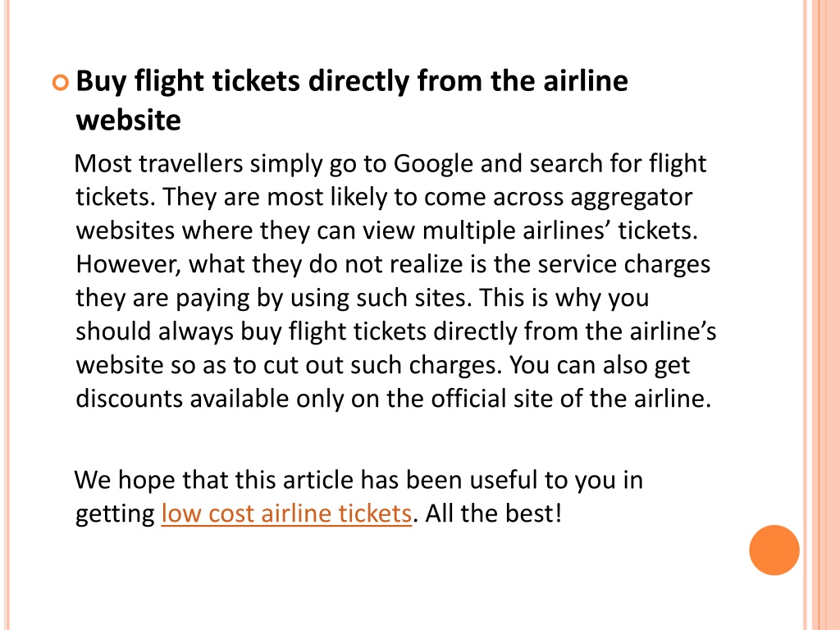Click the word "getting" before the hyperlink
Screen dimensions: 840x630
click(x=115, y=514)
